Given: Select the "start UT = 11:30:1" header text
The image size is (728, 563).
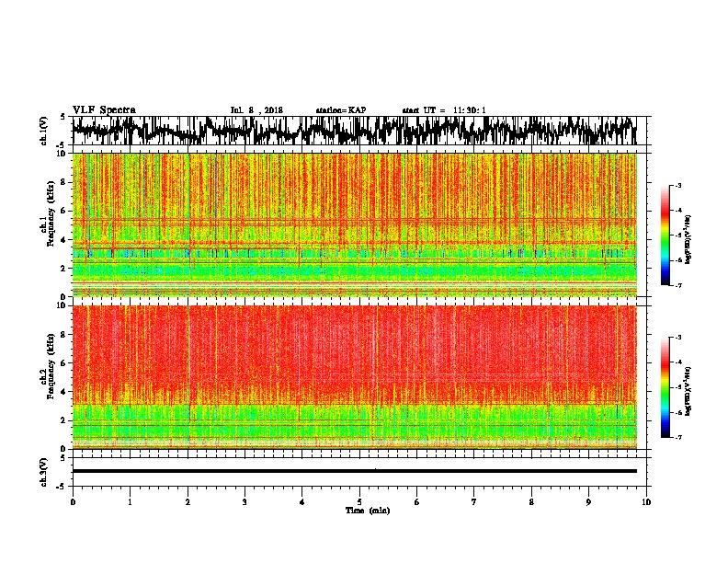Looking at the screenshot, I should (444, 110).
